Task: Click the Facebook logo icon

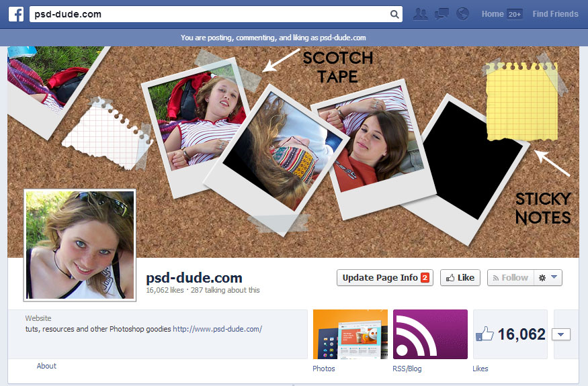Action: click(x=16, y=14)
